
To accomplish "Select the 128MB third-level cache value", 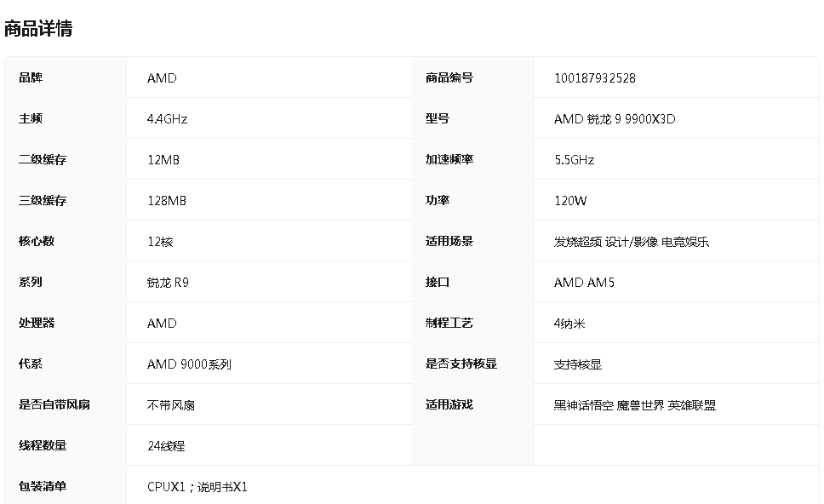I will point(167,201).
